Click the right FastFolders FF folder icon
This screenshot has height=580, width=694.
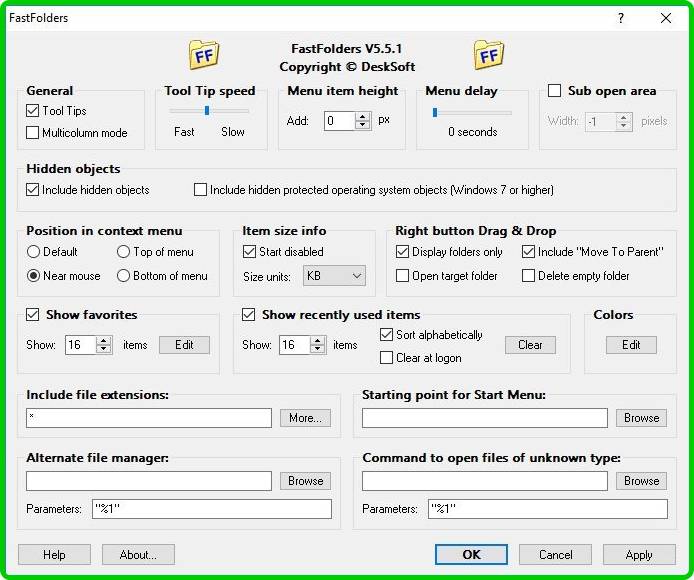tap(489, 55)
